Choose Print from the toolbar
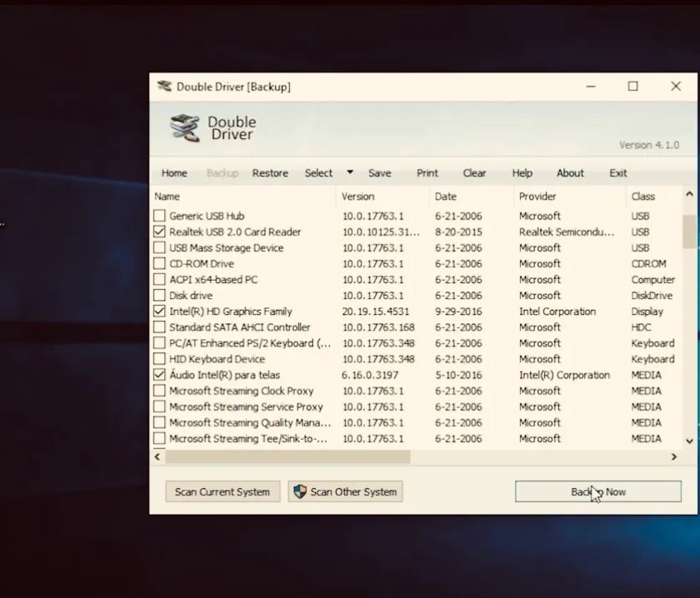Screen dimensions: 700x598 427,173
